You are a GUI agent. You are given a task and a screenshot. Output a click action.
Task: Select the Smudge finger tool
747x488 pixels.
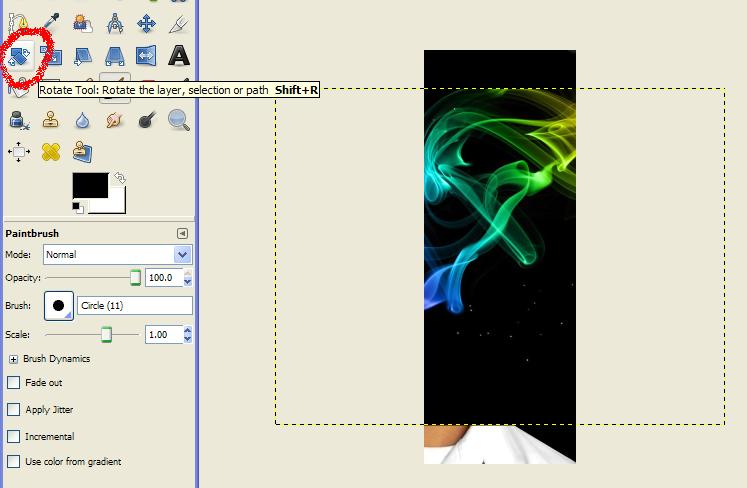(x=114, y=120)
